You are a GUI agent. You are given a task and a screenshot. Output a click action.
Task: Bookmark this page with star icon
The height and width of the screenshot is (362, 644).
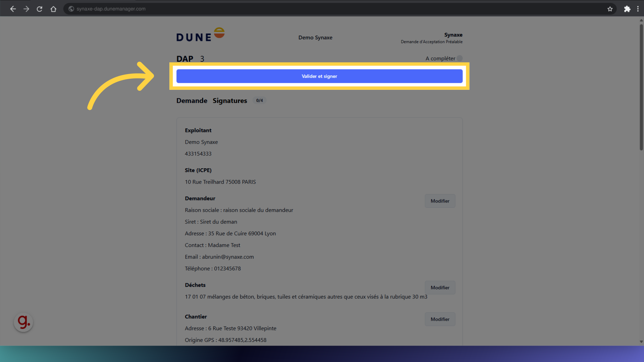(610, 9)
